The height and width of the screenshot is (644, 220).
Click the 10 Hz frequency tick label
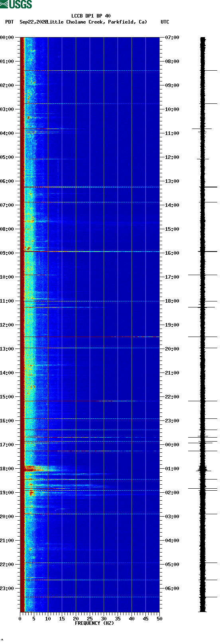48,619
